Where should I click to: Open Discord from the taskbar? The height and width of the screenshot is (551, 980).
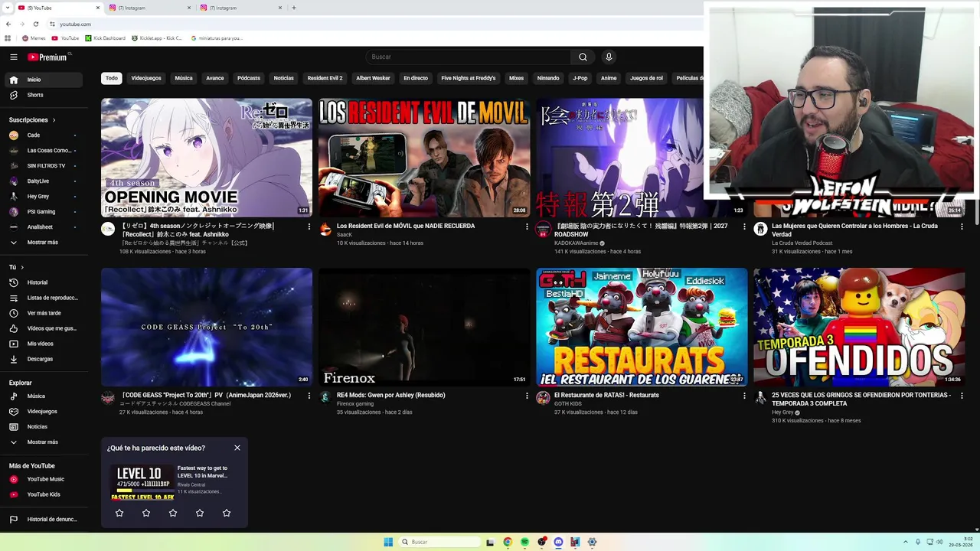tap(558, 542)
